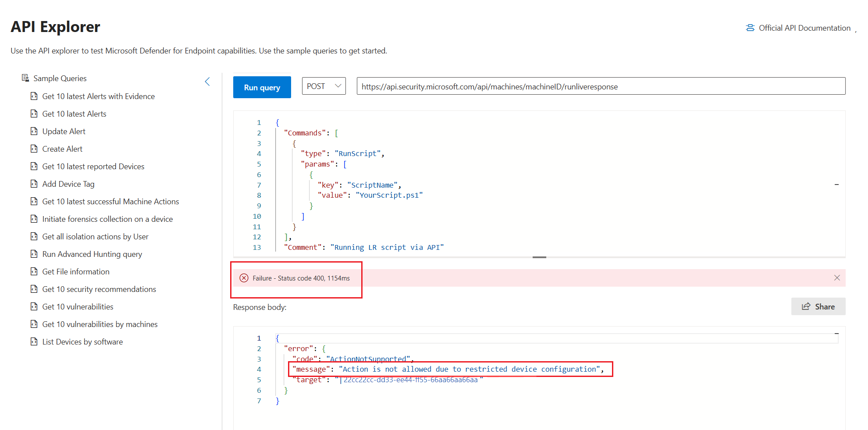868x430 pixels.
Task: Click icon beside Get 10 security recommendations
Action: (x=34, y=289)
